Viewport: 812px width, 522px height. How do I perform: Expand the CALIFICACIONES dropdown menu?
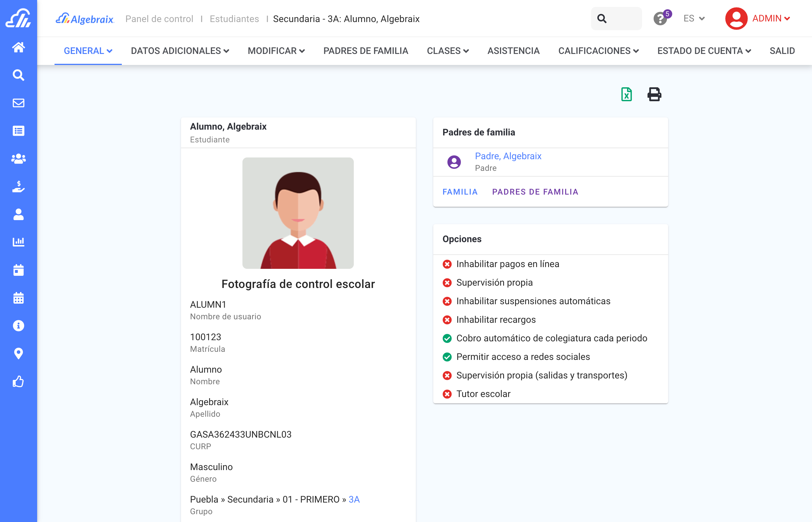[x=598, y=51]
